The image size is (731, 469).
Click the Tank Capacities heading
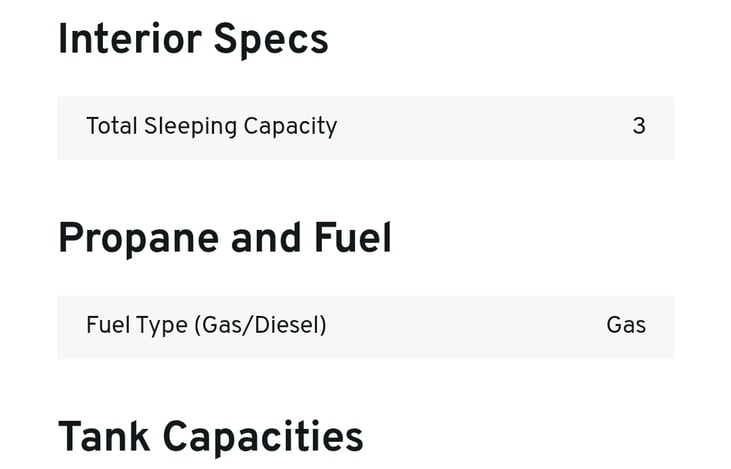(210, 438)
